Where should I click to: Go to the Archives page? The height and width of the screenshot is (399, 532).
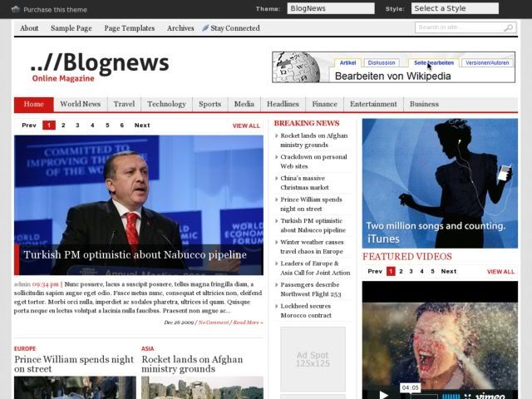[x=180, y=28]
